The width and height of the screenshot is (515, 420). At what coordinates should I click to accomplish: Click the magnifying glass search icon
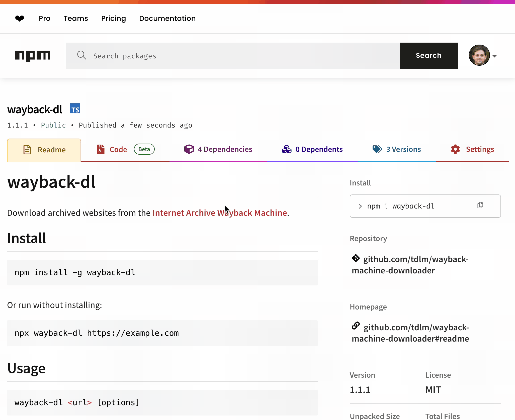[x=82, y=55]
